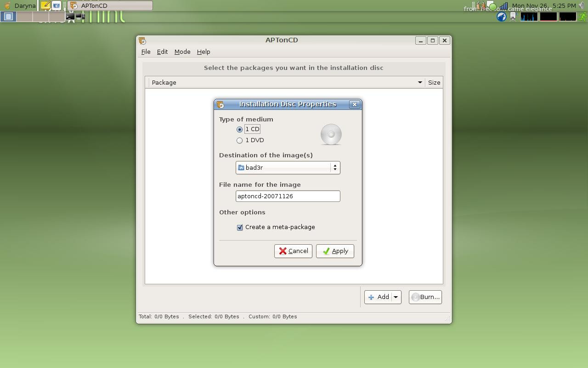Click the APTonCD window title bar icon
The height and width of the screenshot is (368, 588).
point(142,40)
